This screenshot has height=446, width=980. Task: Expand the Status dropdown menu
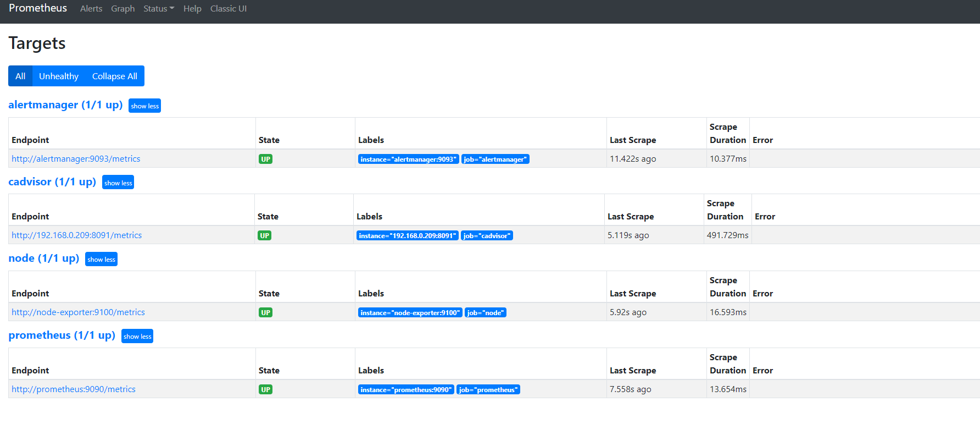tap(159, 9)
